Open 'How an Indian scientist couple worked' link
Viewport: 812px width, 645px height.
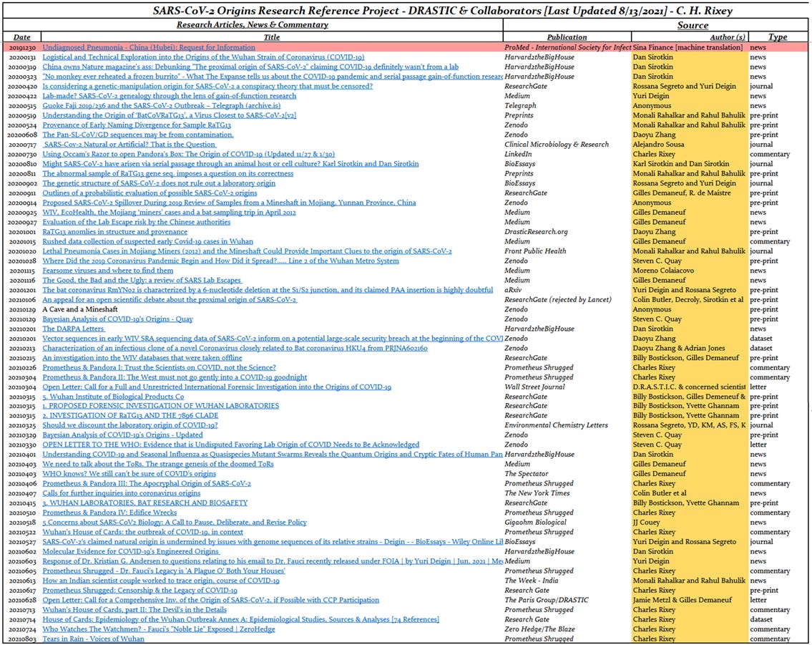pyautogui.click(x=161, y=581)
